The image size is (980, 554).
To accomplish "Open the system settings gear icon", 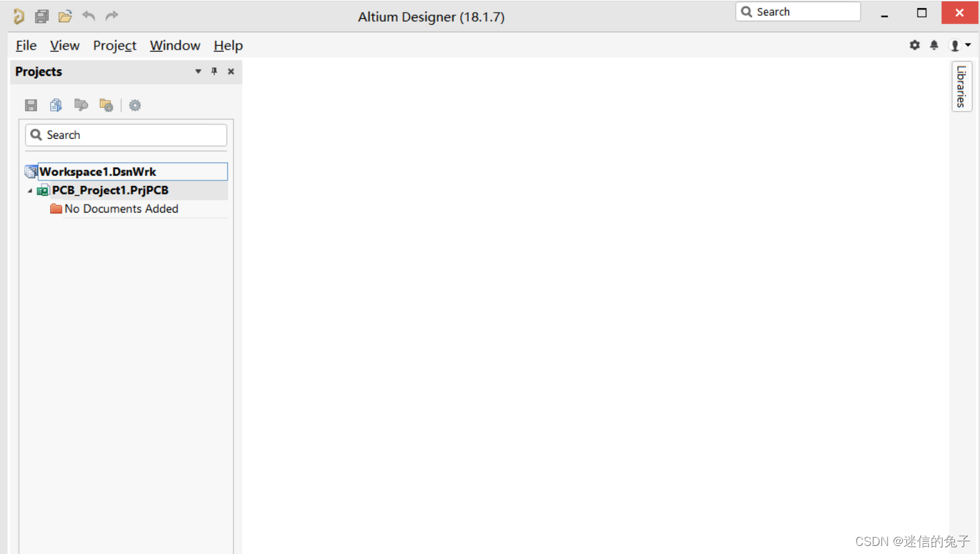I will 914,45.
